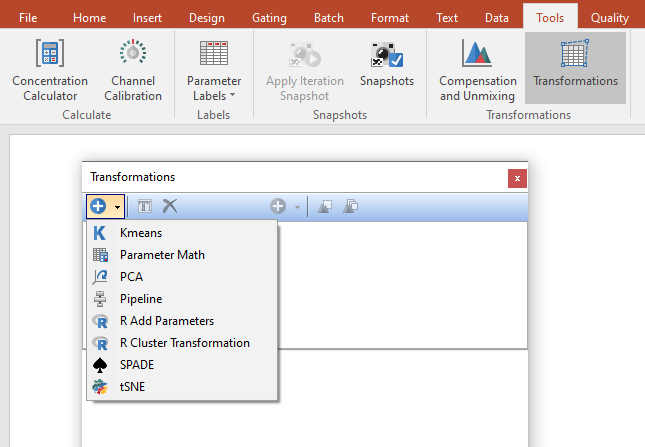
Task: Click the Transformations ribbon button
Action: click(575, 68)
